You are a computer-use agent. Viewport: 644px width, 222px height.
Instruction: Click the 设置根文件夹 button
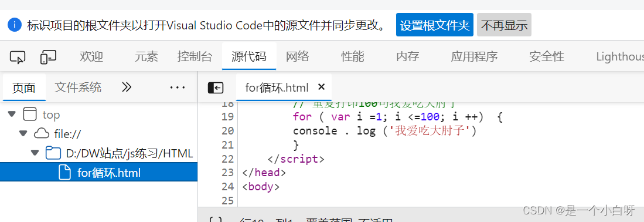pos(435,25)
